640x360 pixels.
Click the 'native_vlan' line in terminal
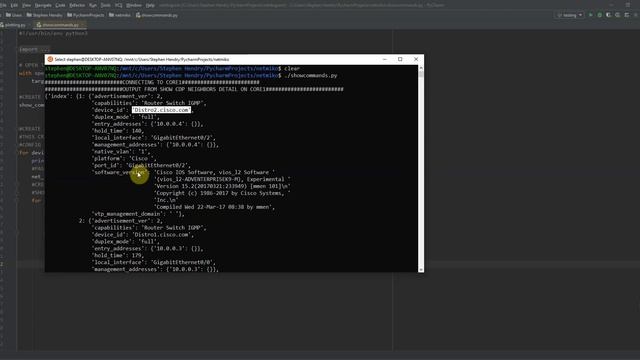click(121, 152)
